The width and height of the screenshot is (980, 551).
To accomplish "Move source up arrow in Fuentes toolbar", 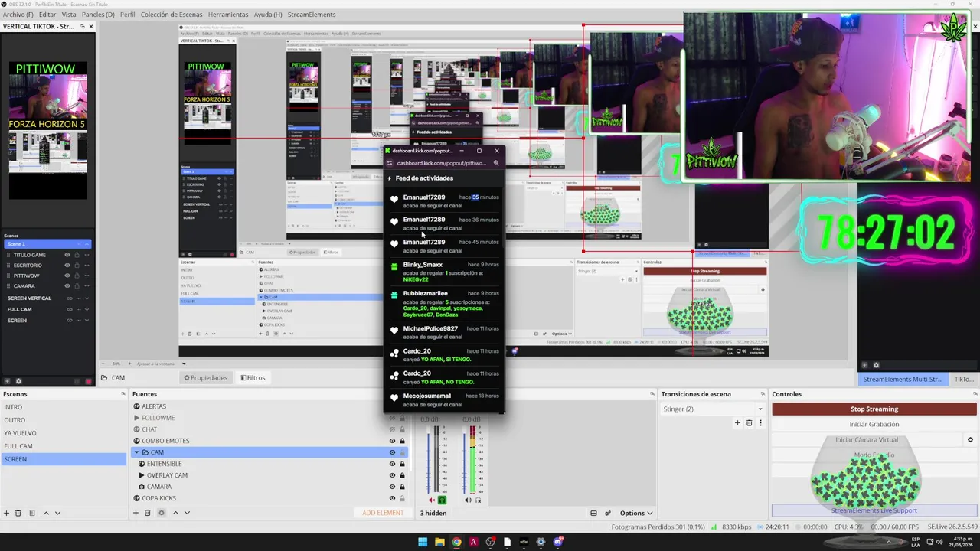I will click(175, 513).
